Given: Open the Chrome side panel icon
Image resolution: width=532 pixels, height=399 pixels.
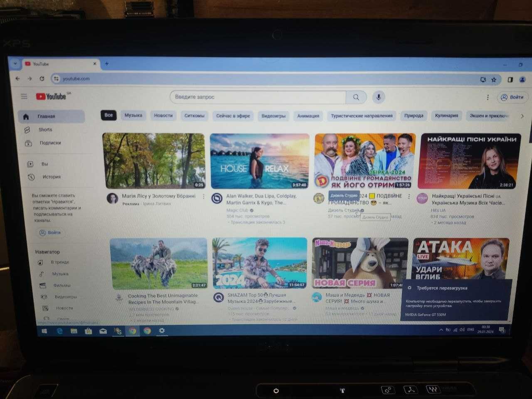Looking at the screenshot, I should 510,79.
